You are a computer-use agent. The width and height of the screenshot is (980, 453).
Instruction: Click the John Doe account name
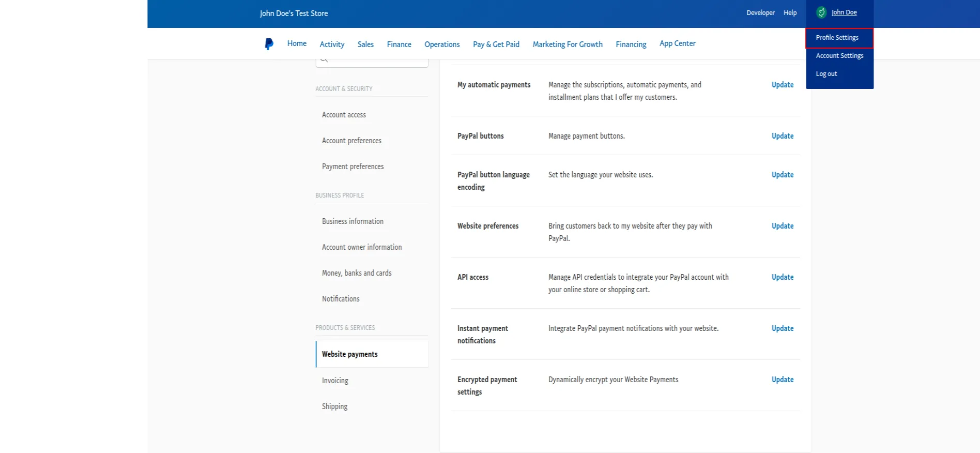coord(844,12)
